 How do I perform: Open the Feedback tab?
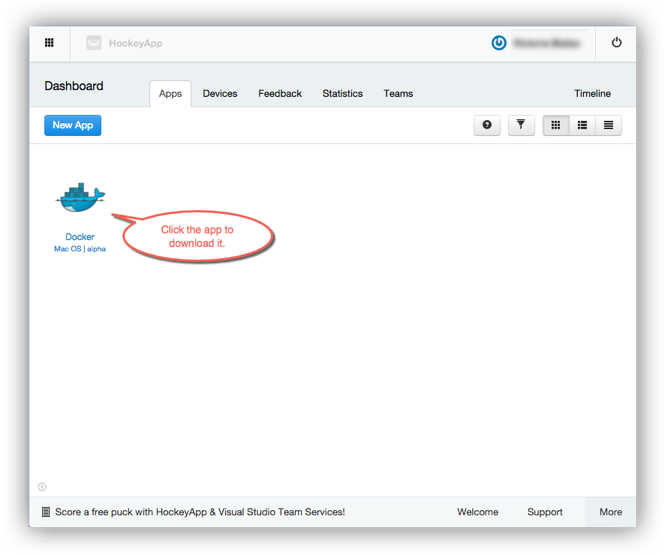[x=280, y=93]
